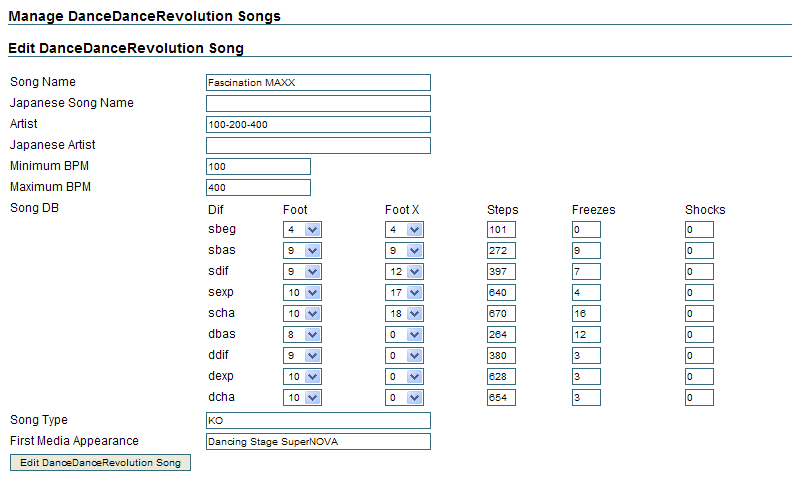
Task: Open the dbas Foot dropdown
Action: click(302, 335)
